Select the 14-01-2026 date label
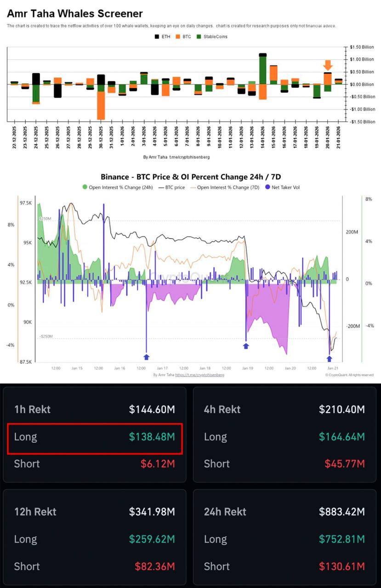 click(263, 138)
